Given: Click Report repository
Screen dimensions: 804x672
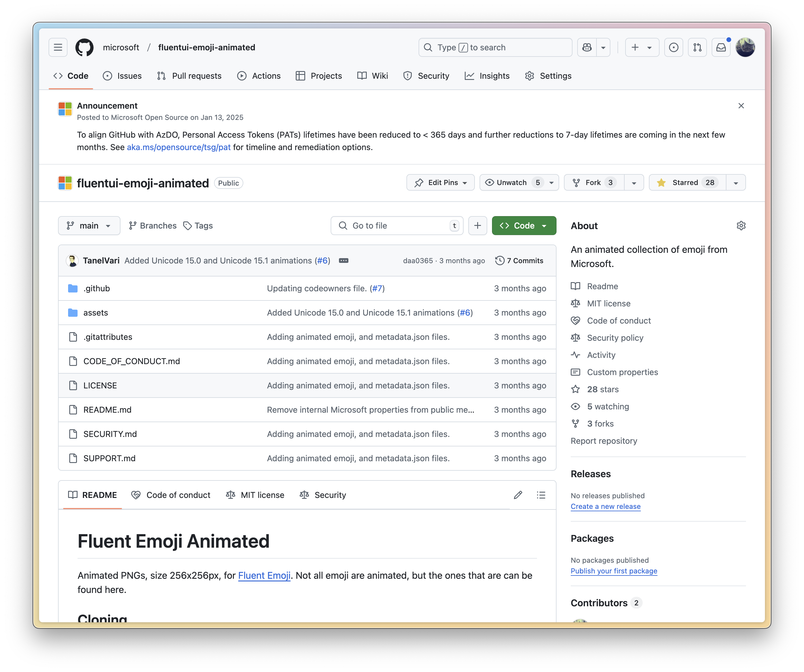Looking at the screenshot, I should 604,441.
